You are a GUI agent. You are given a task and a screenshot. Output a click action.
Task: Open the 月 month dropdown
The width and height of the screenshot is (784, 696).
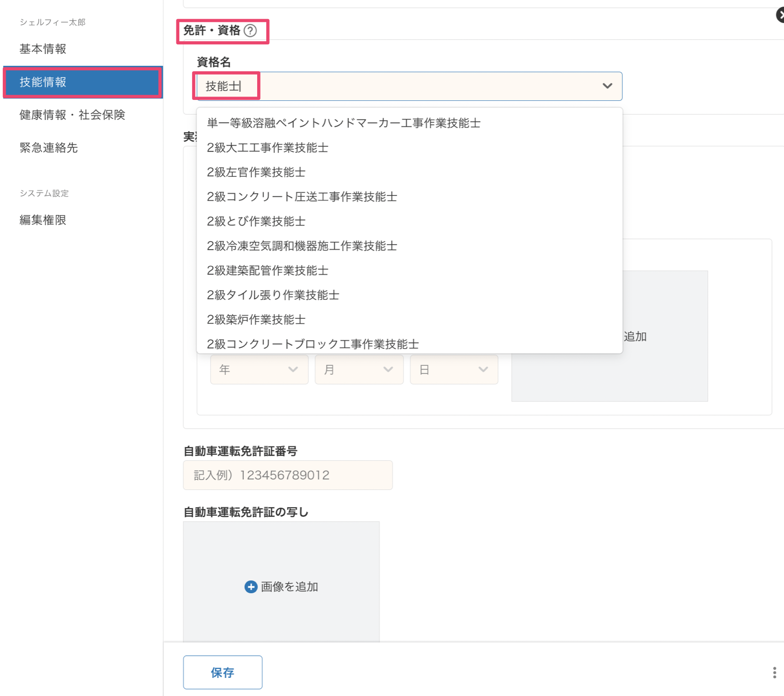click(x=359, y=370)
